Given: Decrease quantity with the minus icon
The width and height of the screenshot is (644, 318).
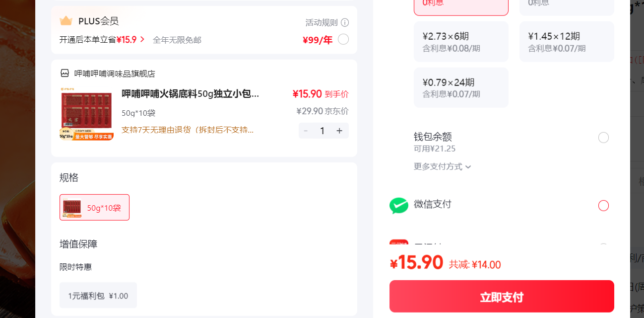Looking at the screenshot, I should [x=306, y=131].
